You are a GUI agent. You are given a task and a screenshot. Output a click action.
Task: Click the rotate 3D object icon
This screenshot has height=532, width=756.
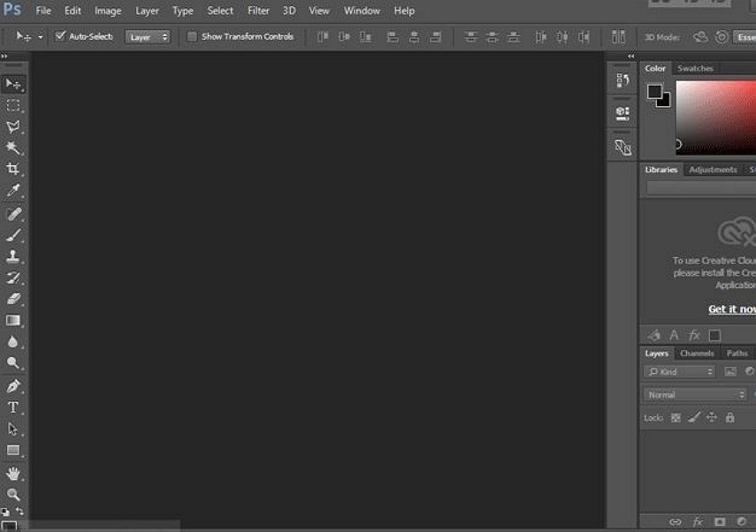point(700,37)
